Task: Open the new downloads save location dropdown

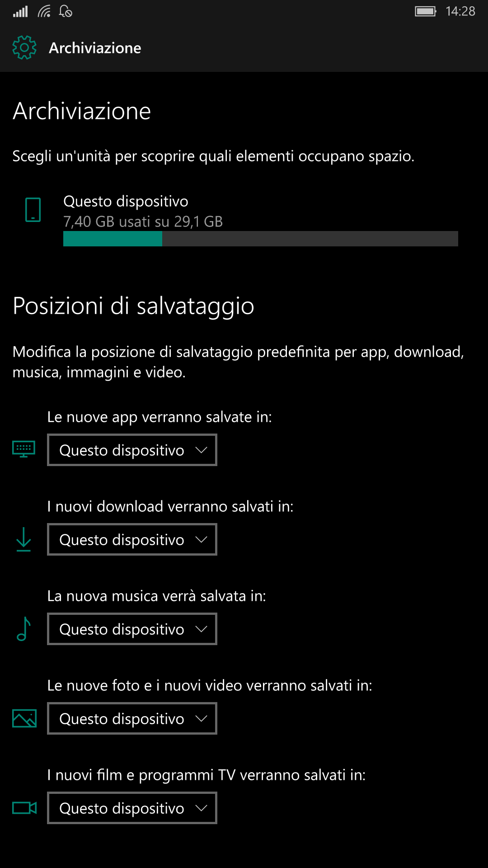Action: pos(132,539)
